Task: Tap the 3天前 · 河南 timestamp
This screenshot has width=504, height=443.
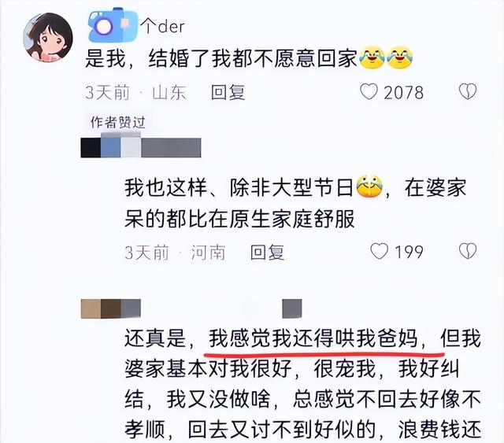Action: (x=175, y=252)
